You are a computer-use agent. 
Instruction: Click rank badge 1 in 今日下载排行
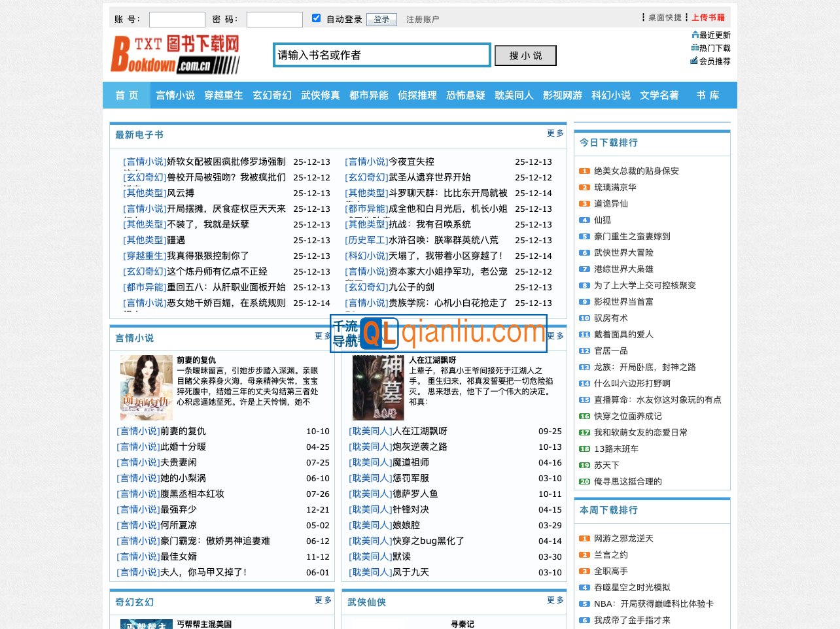point(584,171)
